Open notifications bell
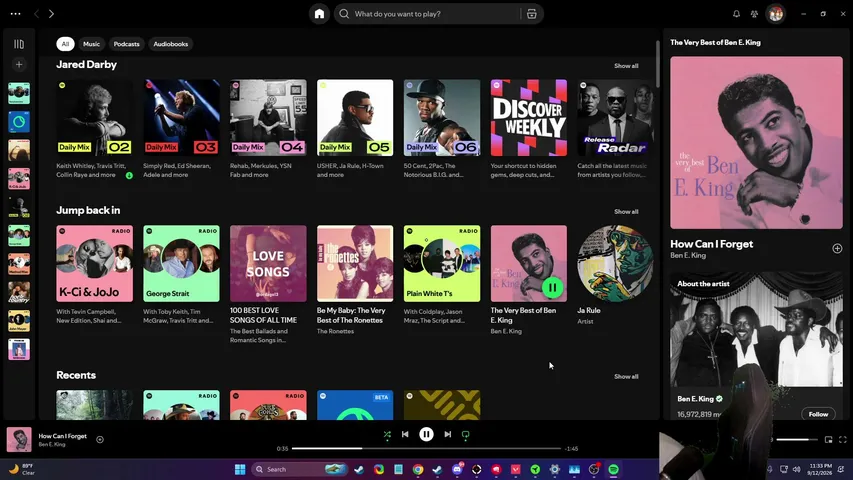The image size is (853, 480). tap(736, 14)
